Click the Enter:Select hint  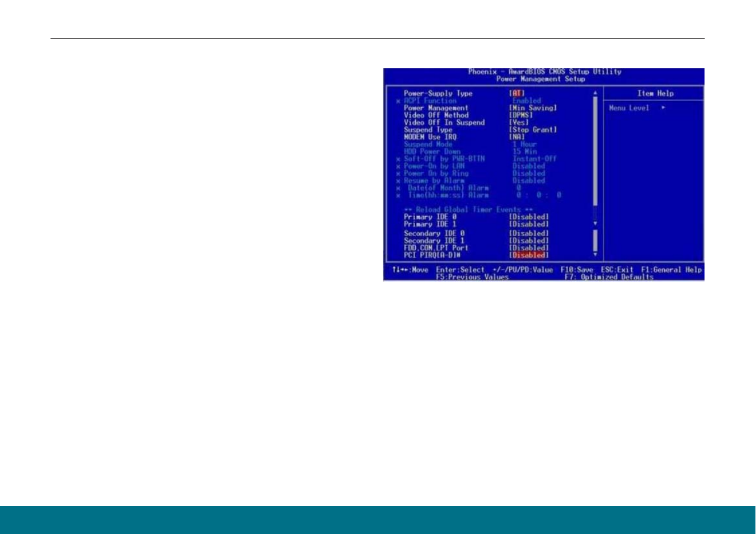[x=461, y=270]
